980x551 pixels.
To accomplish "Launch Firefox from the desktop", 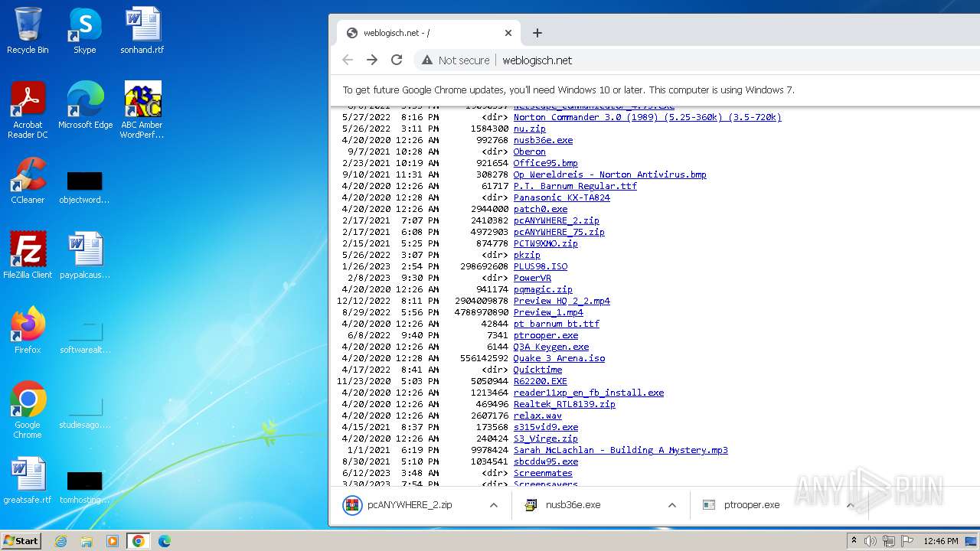I will click(x=28, y=330).
